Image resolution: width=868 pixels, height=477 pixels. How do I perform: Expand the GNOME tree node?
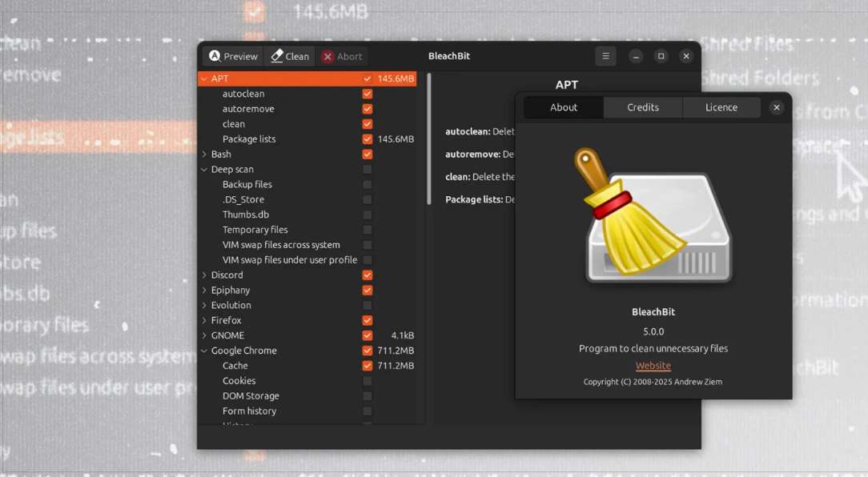204,335
